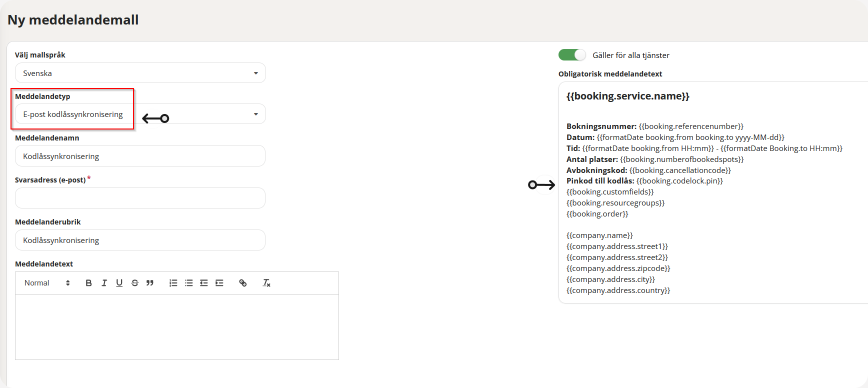Apply strikethrough formatting
This screenshot has width=868, height=388.
(x=134, y=283)
